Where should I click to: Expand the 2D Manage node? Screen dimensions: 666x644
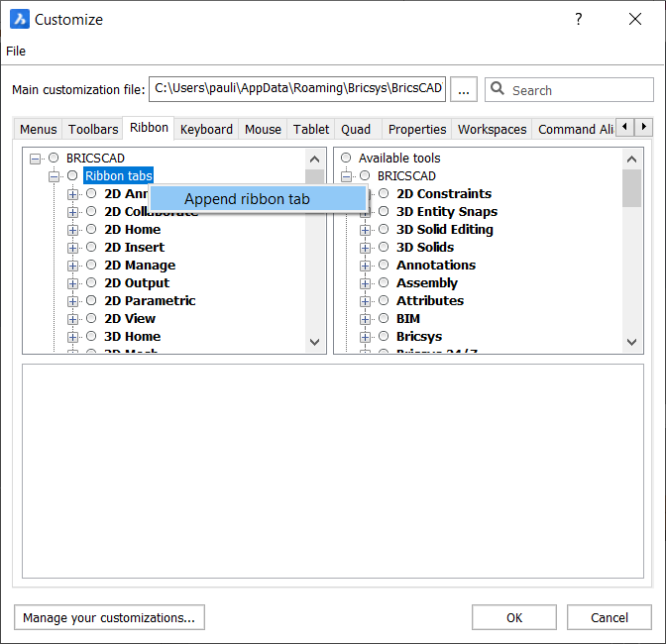coord(72,266)
